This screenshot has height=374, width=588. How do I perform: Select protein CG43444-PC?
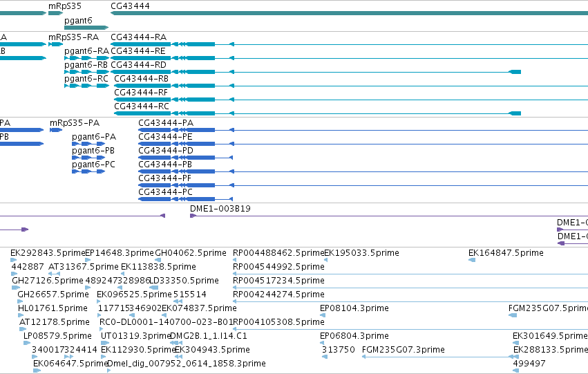(x=165, y=192)
